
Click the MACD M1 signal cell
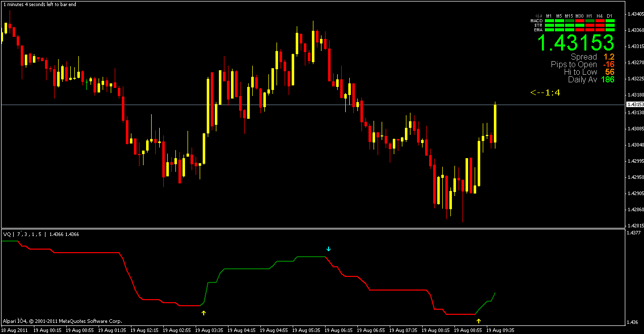549,21
